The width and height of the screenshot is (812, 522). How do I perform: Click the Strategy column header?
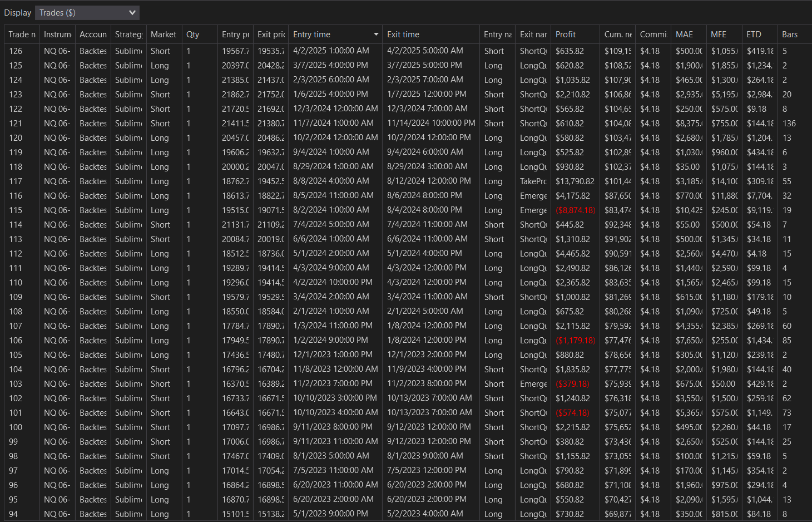tap(128, 35)
